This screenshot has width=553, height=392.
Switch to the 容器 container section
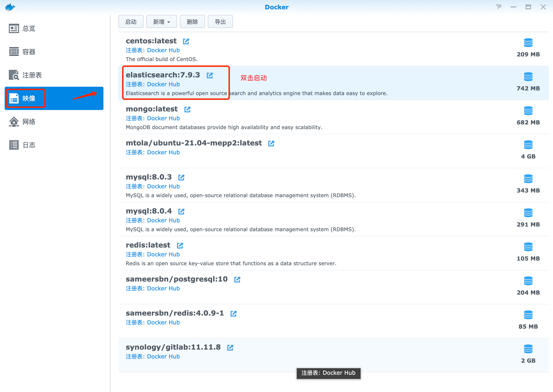click(28, 52)
